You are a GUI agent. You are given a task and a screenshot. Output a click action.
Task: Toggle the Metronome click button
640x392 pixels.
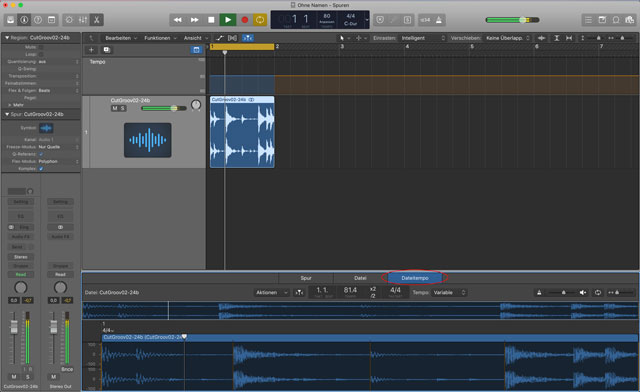[x=439, y=20]
